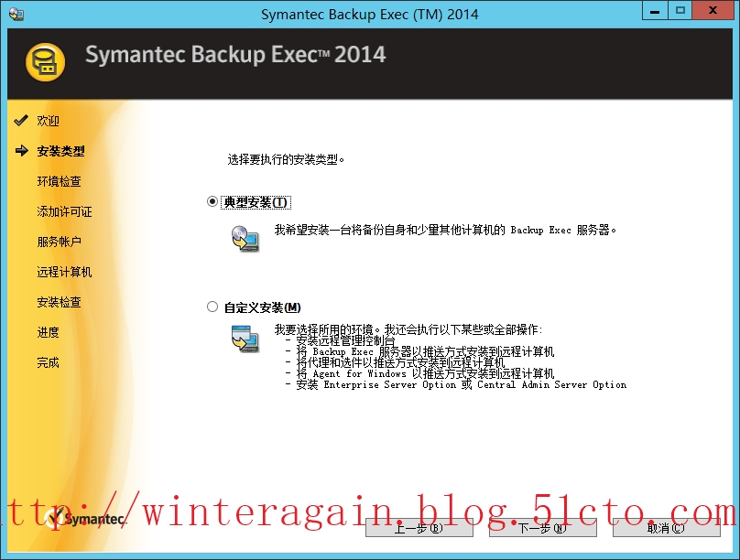
Task: Select the 自定义安装(M) radio button
Action: click(x=212, y=307)
